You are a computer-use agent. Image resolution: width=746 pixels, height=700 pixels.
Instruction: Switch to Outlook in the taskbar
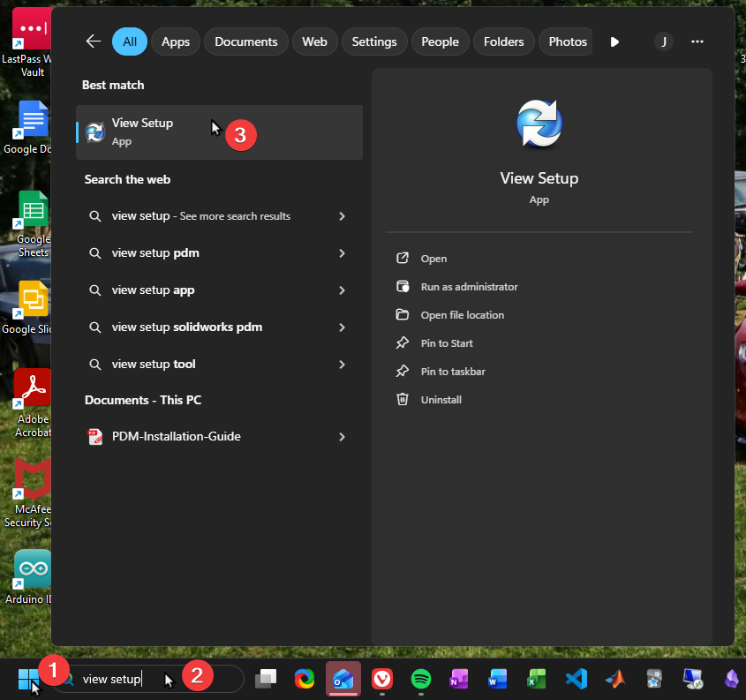tap(343, 679)
